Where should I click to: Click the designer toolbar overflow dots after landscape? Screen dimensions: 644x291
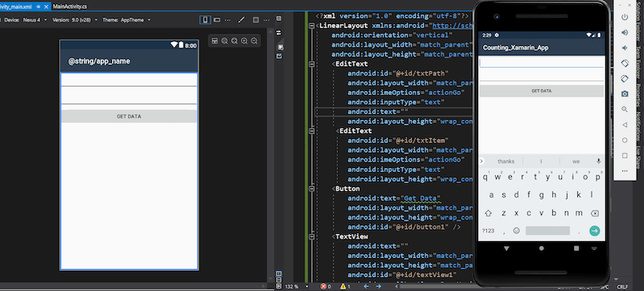(x=227, y=19)
